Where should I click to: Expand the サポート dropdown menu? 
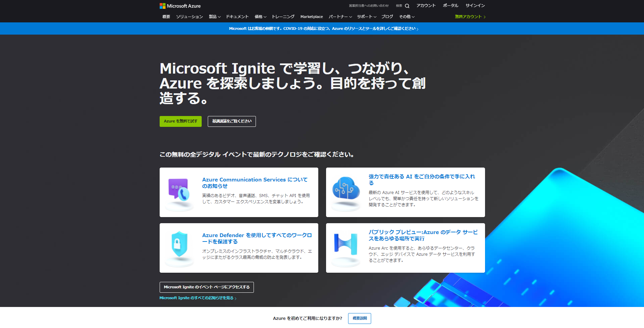pyautogui.click(x=366, y=17)
